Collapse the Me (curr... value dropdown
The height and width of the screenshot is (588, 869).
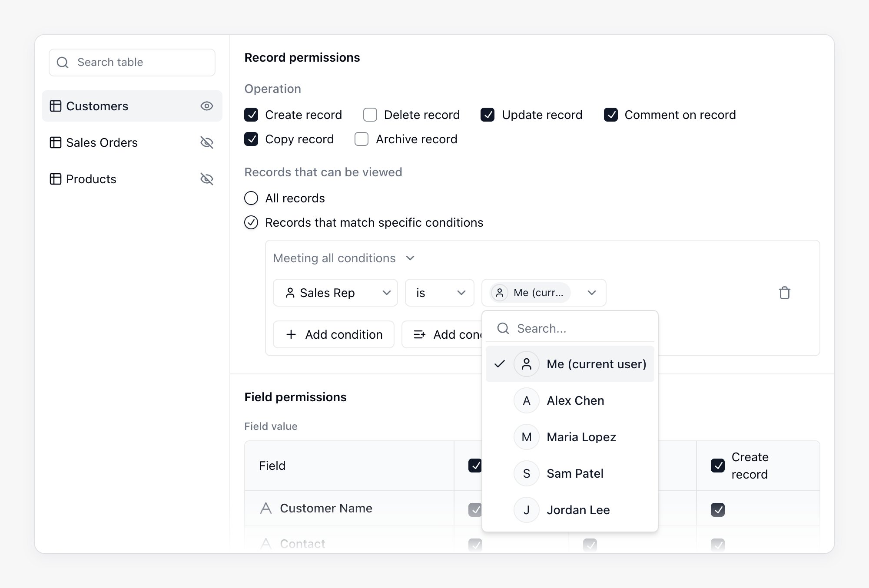(x=544, y=293)
